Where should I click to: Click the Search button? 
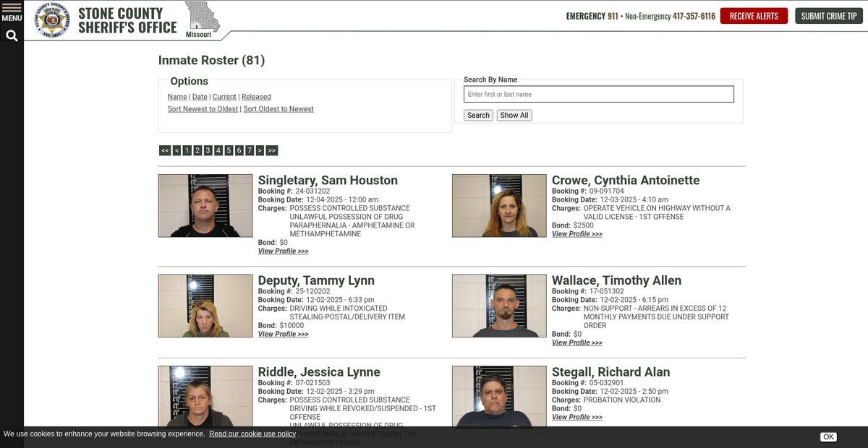tap(478, 115)
